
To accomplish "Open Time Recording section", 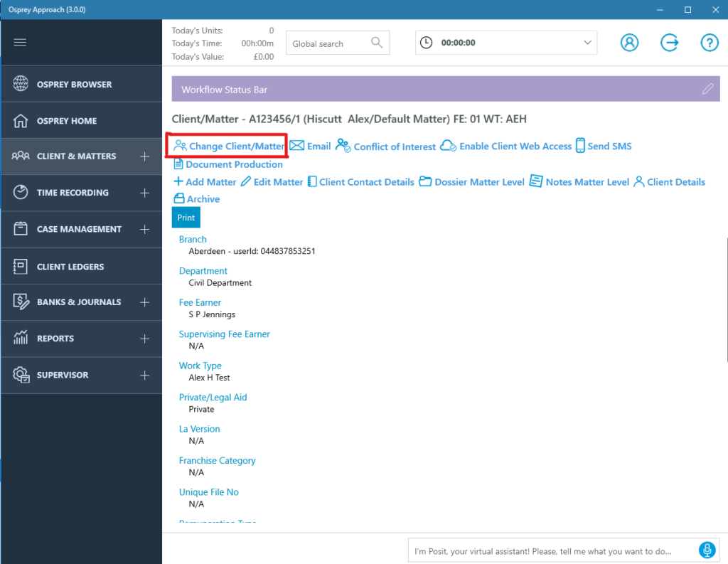I will 81,193.
